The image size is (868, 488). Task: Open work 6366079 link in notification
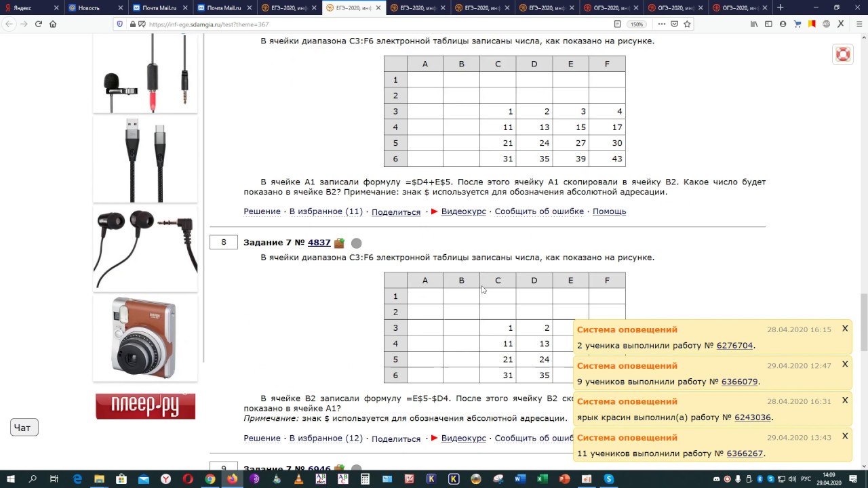[x=739, y=382]
